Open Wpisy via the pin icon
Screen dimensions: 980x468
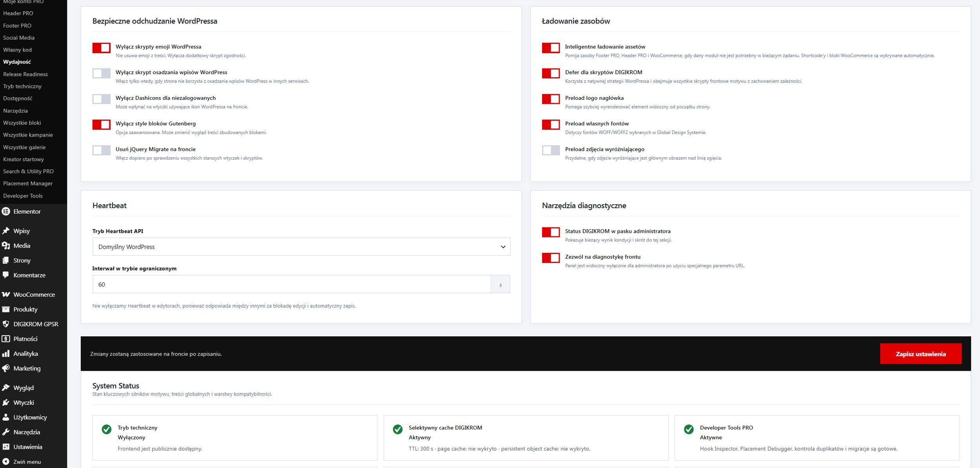pyautogui.click(x=6, y=231)
